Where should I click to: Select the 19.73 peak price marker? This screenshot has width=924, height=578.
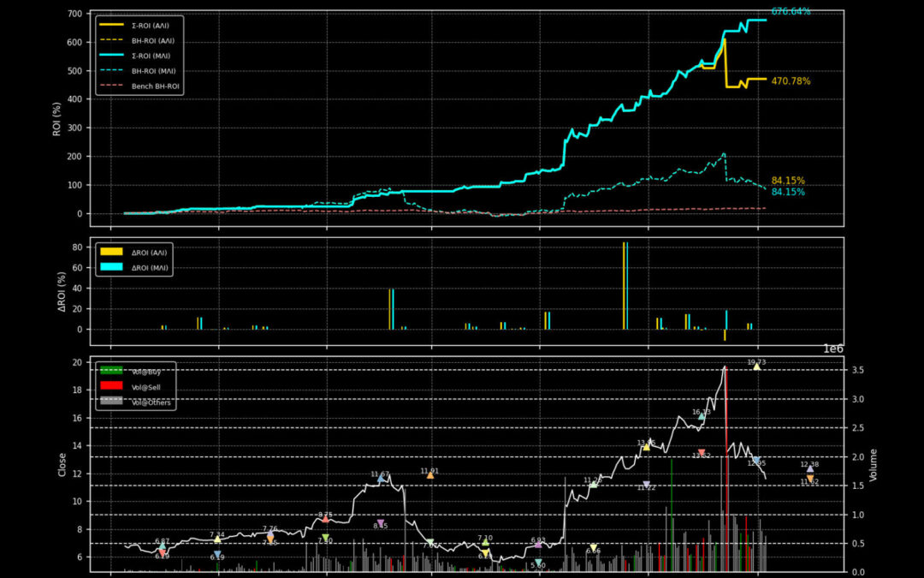(756, 366)
